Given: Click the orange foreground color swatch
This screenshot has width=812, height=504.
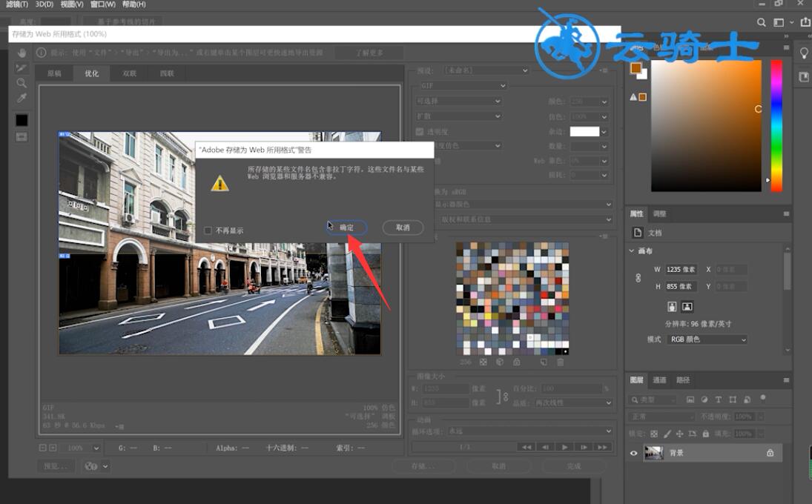Looking at the screenshot, I should coord(636,67).
